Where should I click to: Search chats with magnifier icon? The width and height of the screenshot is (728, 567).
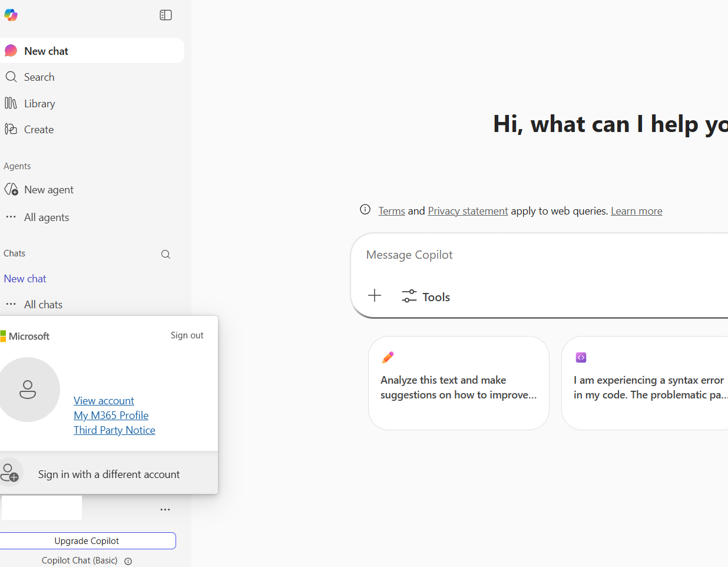pyautogui.click(x=166, y=254)
